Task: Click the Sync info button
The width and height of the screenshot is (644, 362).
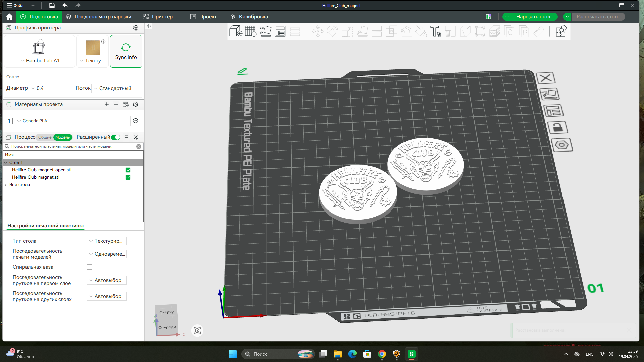Action: pyautogui.click(x=126, y=51)
